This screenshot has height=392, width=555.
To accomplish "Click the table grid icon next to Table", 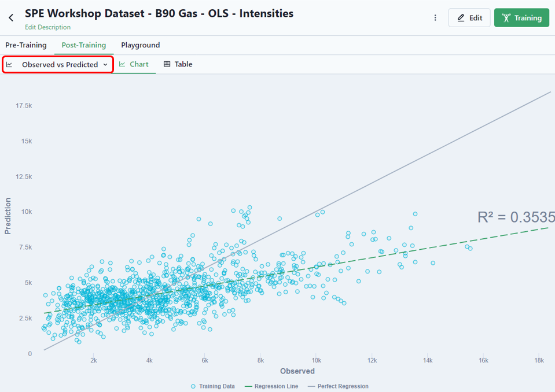I will [x=167, y=64].
